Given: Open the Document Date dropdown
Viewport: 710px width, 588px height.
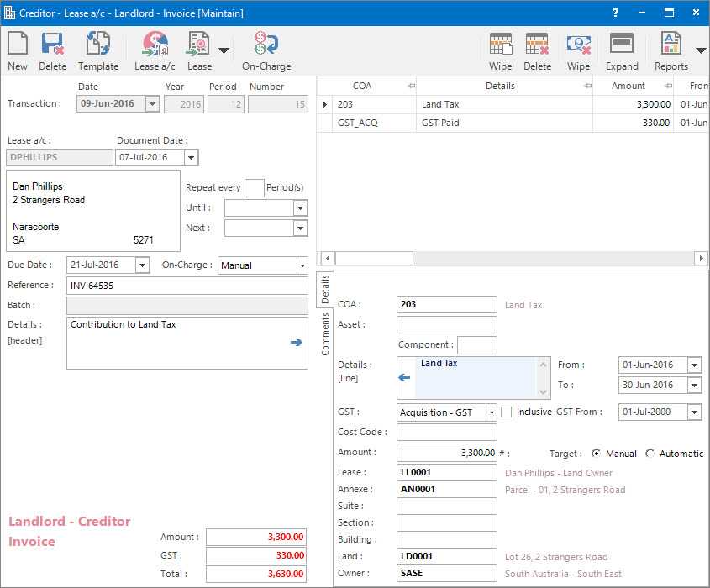Looking at the screenshot, I should pos(192,157).
